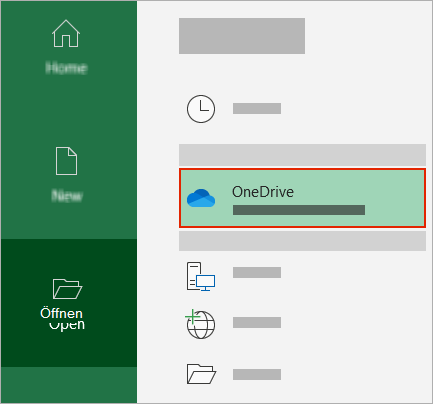The width and height of the screenshot is (433, 404).
Task: Click the gray label beside Browse folder
Action: tap(257, 374)
